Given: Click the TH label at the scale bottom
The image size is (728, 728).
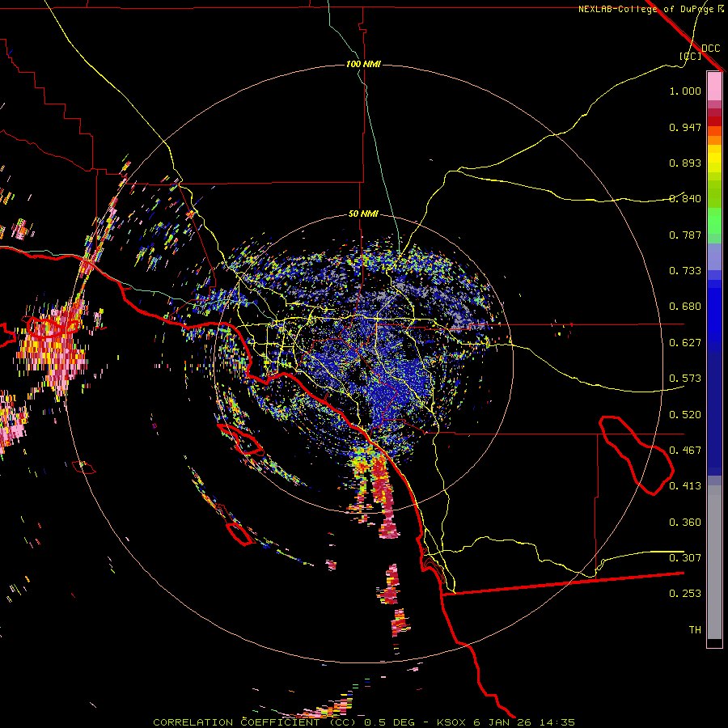Looking at the screenshot, I should (695, 630).
